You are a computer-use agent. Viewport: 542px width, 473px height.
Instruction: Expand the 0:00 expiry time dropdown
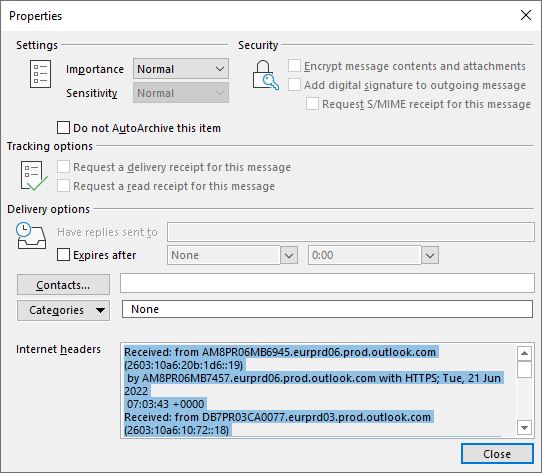[430, 256]
